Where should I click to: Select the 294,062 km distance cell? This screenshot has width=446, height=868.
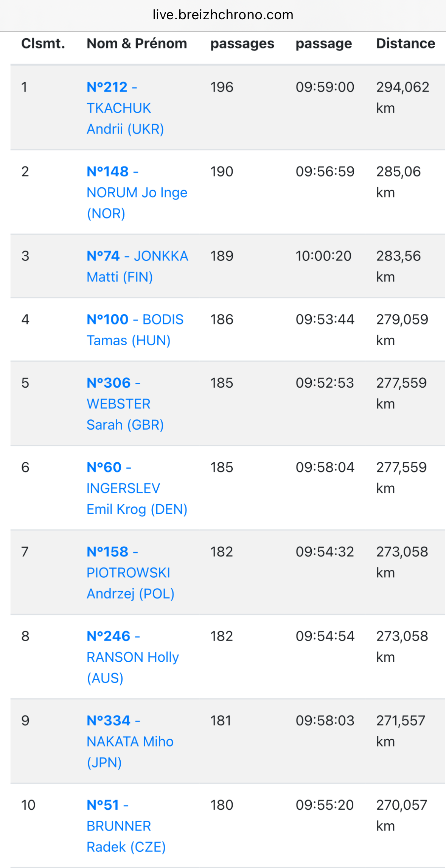pos(402,98)
